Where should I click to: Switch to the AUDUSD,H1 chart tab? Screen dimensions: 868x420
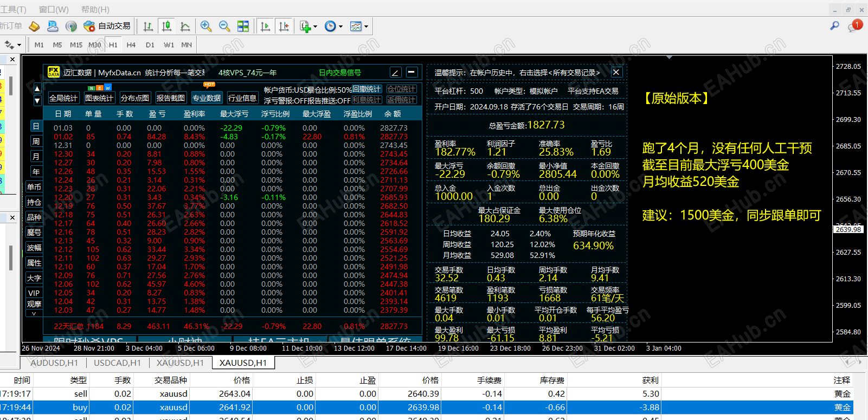54,363
